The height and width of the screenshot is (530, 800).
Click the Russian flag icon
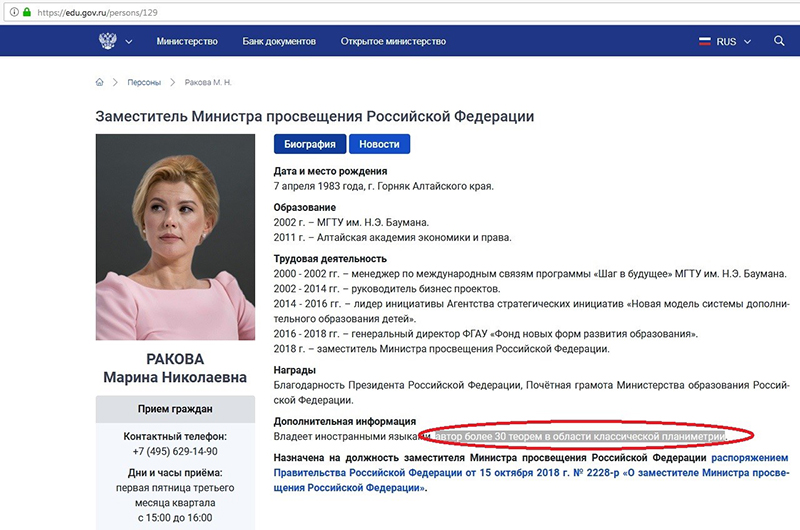(703, 42)
